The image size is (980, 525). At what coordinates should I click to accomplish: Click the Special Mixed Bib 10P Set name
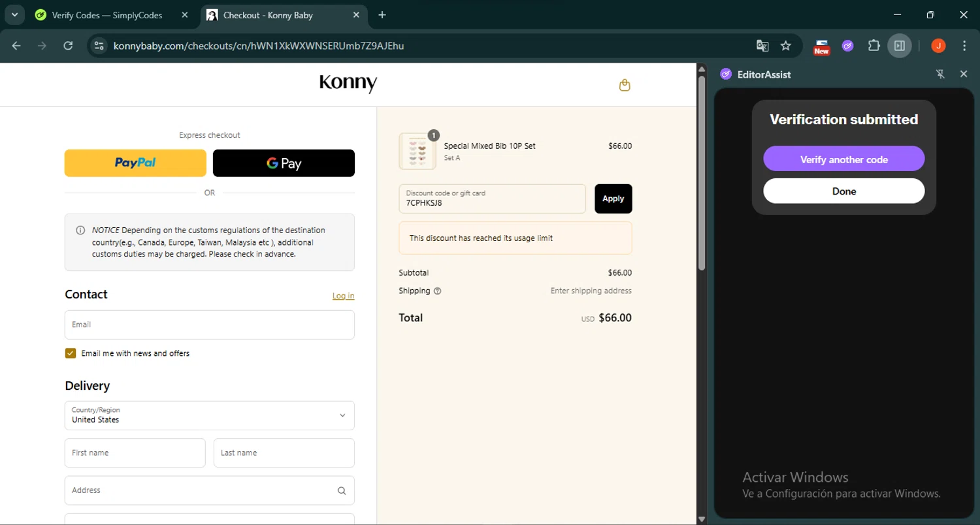pos(490,146)
